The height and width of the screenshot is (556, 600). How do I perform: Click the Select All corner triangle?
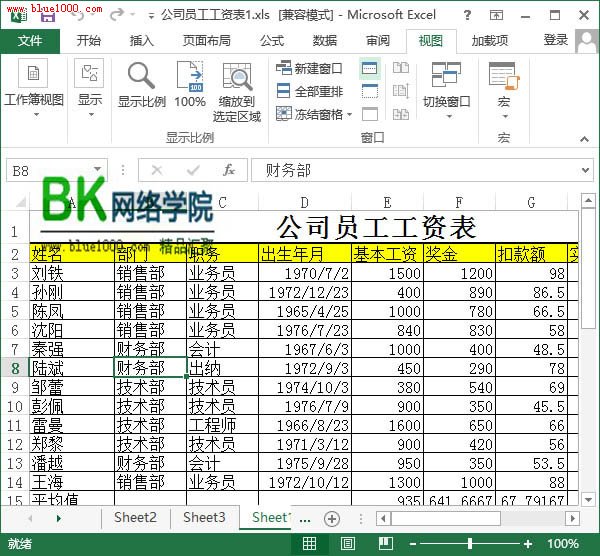point(20,202)
